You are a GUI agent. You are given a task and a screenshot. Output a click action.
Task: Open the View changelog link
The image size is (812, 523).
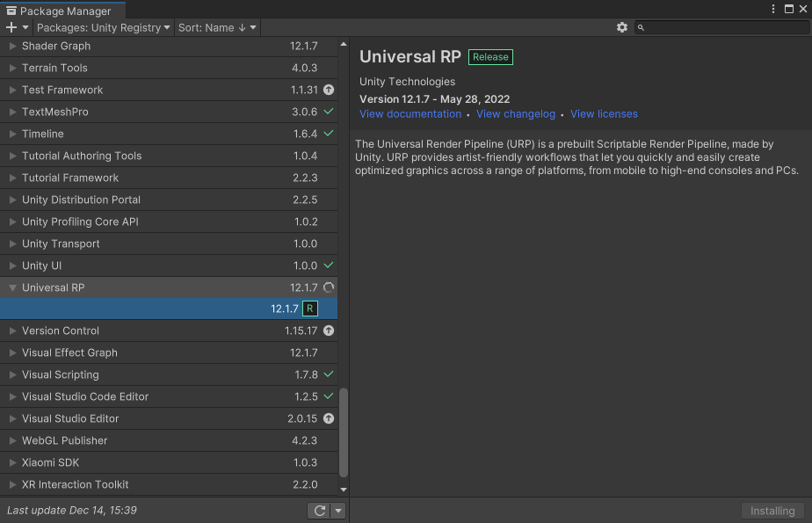(515, 114)
